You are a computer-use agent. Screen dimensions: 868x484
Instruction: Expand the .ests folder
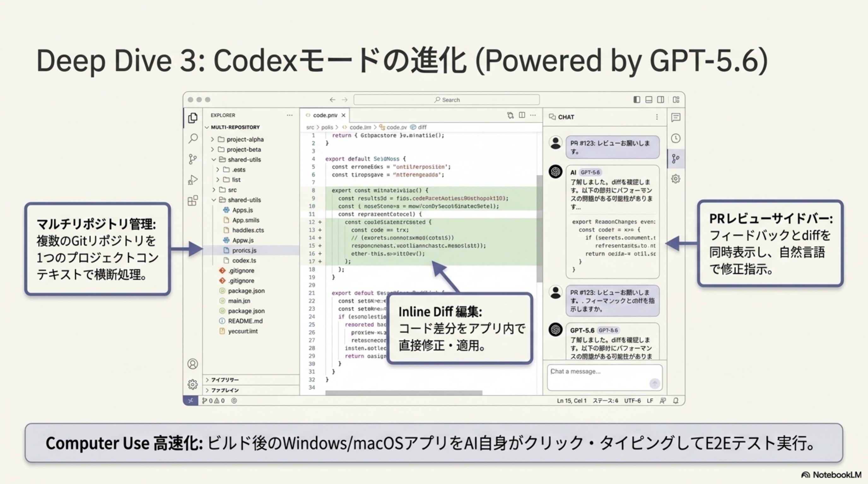coord(231,170)
